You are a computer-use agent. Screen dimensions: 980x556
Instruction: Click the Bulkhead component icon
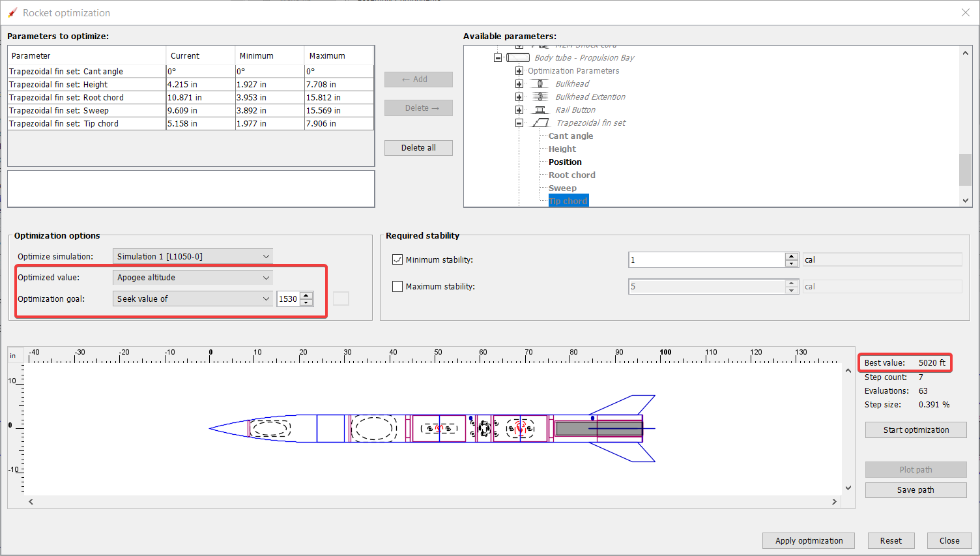coord(540,83)
